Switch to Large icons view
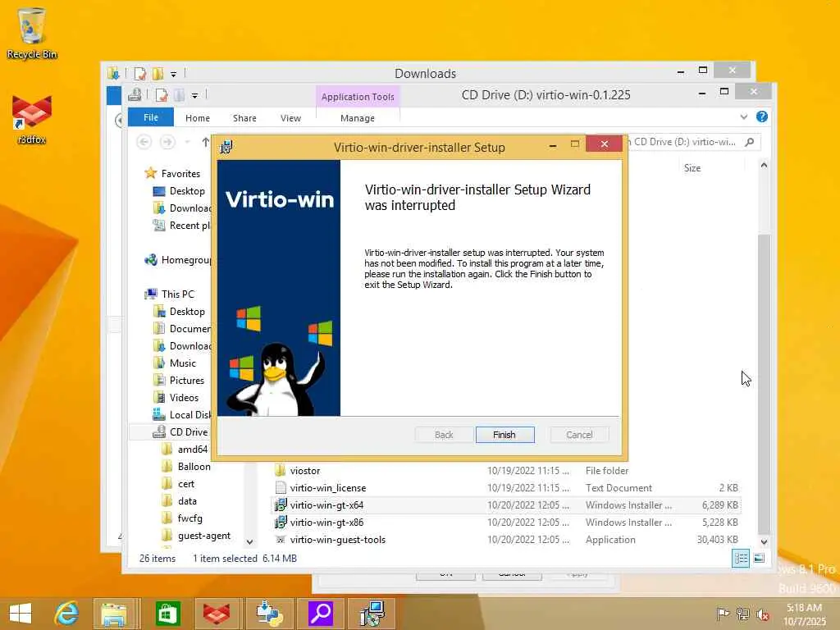Viewport: 840px width, 630px height. point(759,558)
